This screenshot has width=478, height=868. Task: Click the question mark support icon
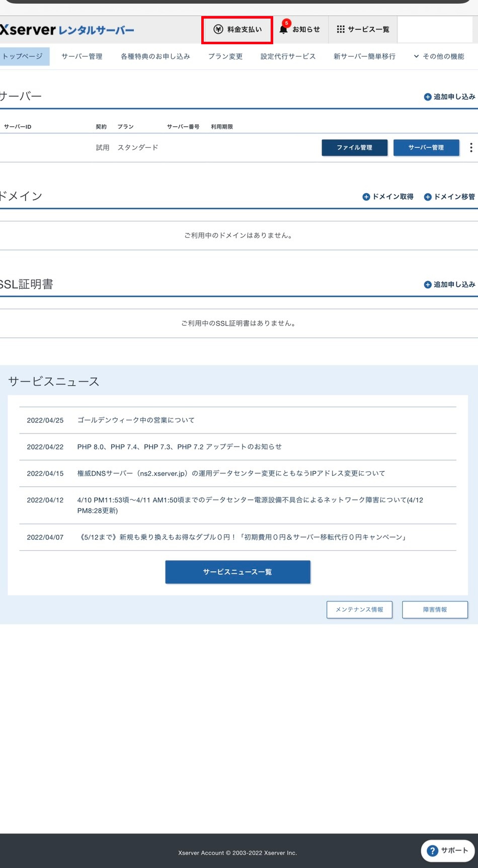click(x=432, y=850)
